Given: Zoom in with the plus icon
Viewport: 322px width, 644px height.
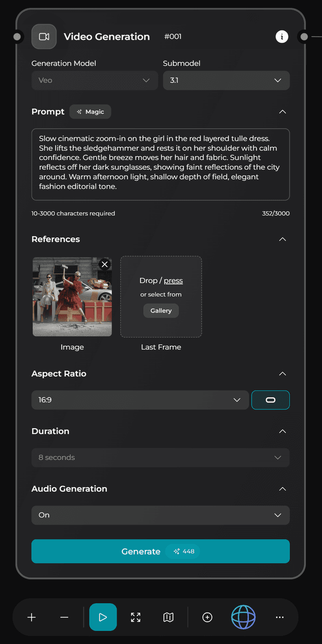Looking at the screenshot, I should coord(32,617).
